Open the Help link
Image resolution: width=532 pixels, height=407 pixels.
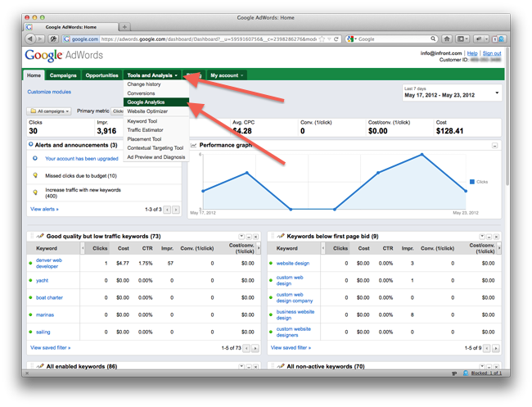472,53
